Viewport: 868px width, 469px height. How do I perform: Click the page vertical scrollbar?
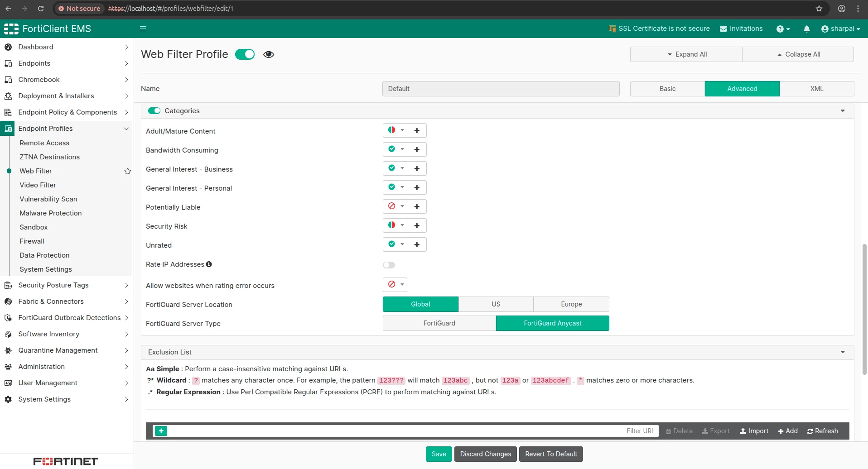[x=864, y=309]
